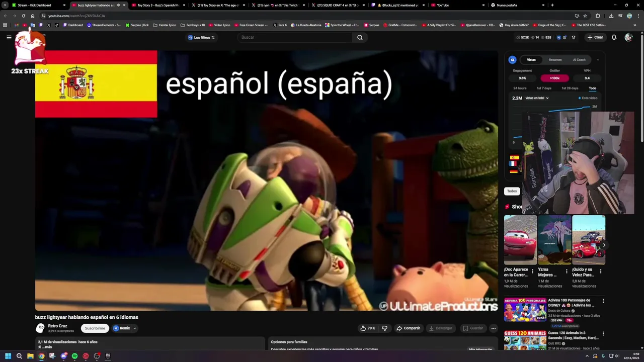644x362 pixels.
Task: Open options for Guess 120 Animals video
Action: (x=603, y=334)
